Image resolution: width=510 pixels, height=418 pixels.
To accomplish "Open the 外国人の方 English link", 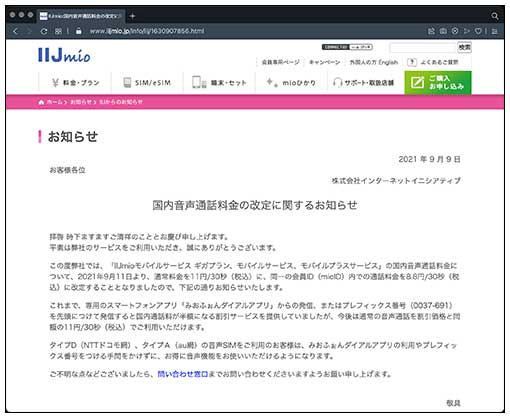I will (374, 62).
